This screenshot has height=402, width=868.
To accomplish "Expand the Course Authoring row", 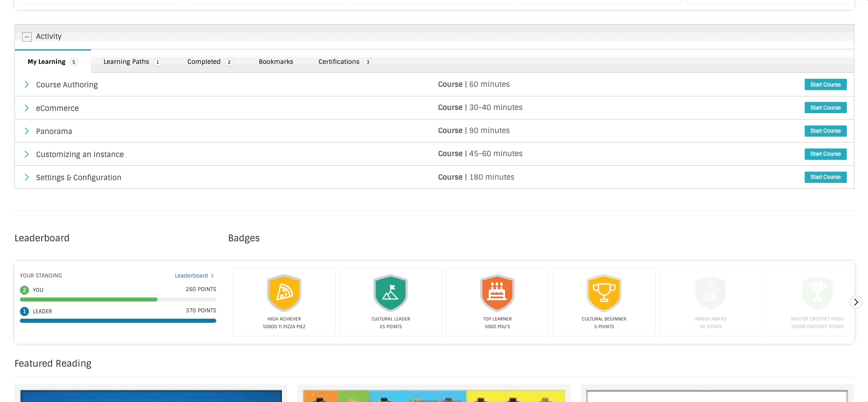I will coord(27,85).
